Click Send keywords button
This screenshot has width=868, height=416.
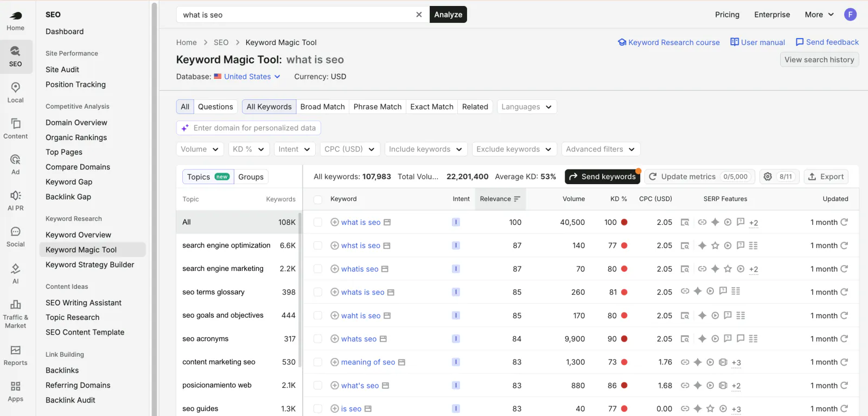click(602, 177)
